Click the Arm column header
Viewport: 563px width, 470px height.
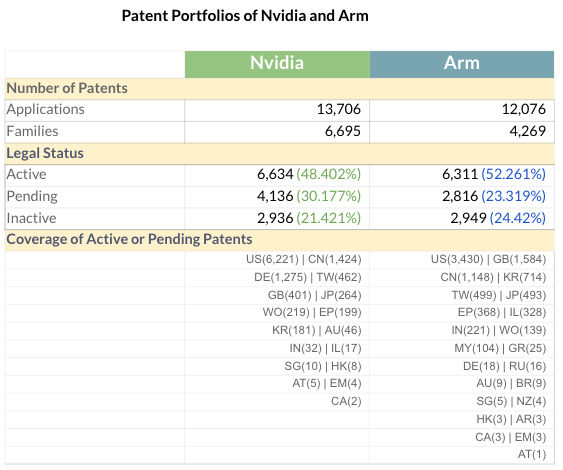click(x=462, y=64)
